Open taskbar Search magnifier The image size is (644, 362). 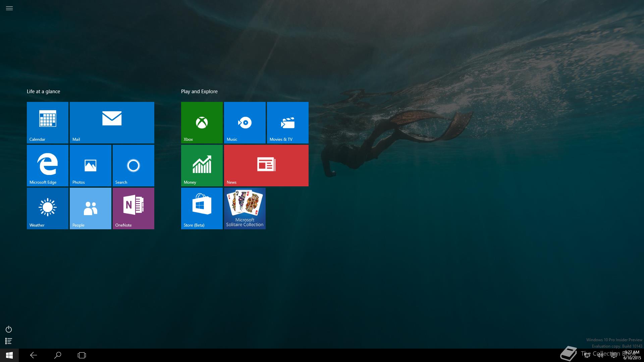(58, 355)
